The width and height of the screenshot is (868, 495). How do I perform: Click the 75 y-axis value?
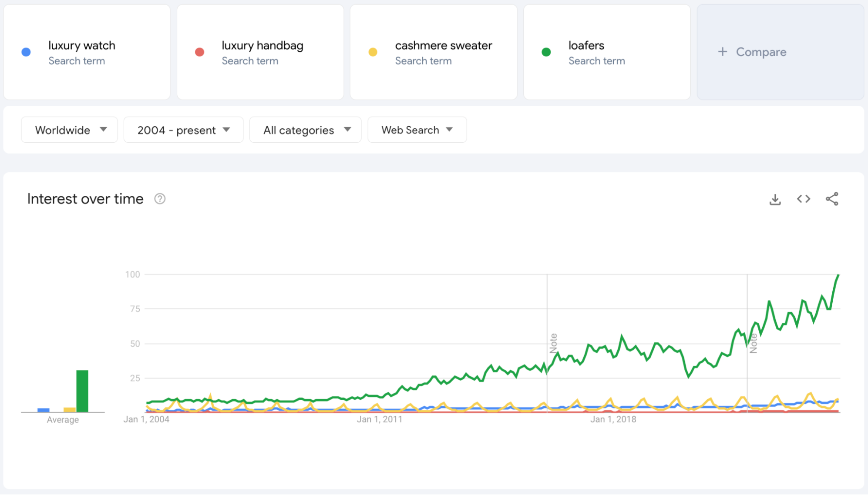[x=135, y=309]
